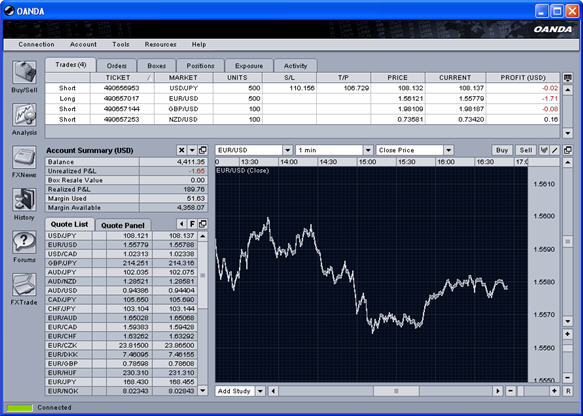Switch to the Activity tab
The width and height of the screenshot is (583, 416).
click(x=296, y=66)
